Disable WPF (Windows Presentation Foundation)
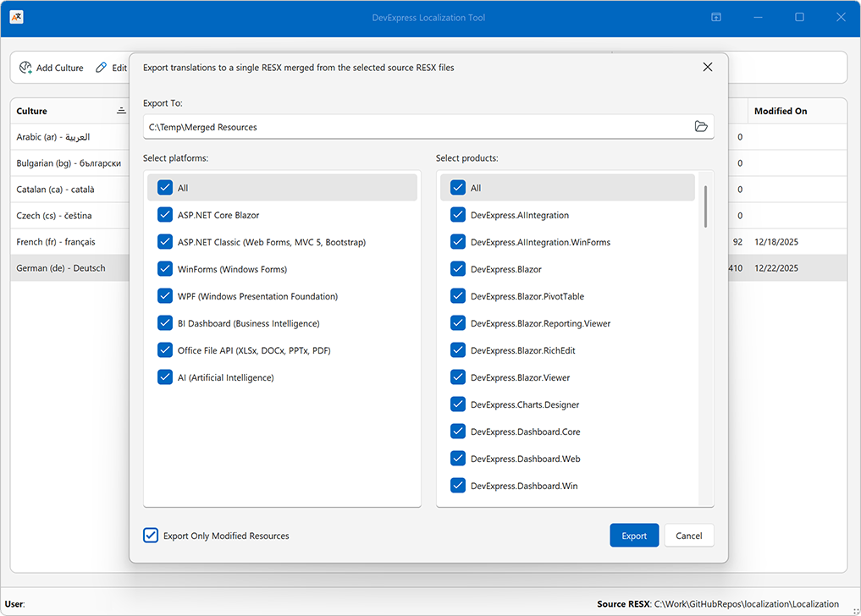 (165, 295)
